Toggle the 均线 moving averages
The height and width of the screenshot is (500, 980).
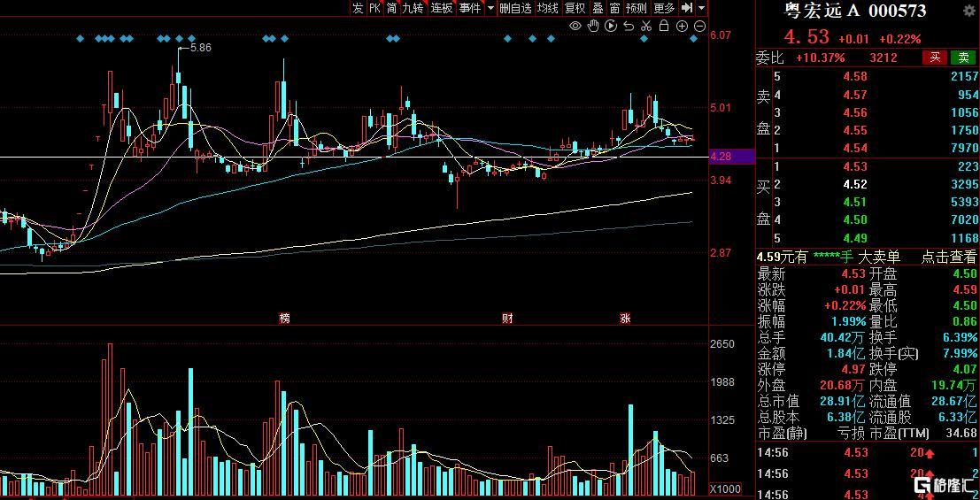click(548, 7)
